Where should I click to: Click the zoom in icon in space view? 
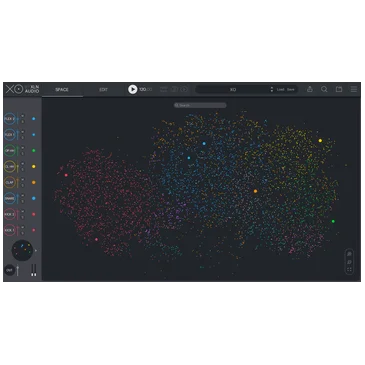349,254
